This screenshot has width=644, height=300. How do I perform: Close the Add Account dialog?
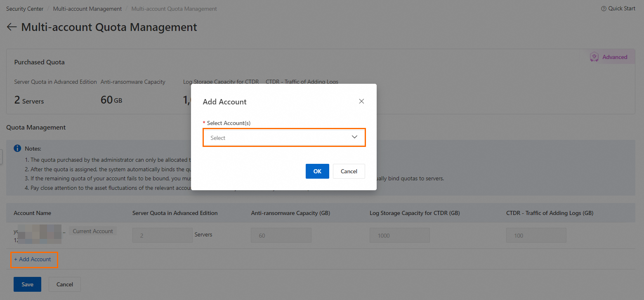click(361, 101)
